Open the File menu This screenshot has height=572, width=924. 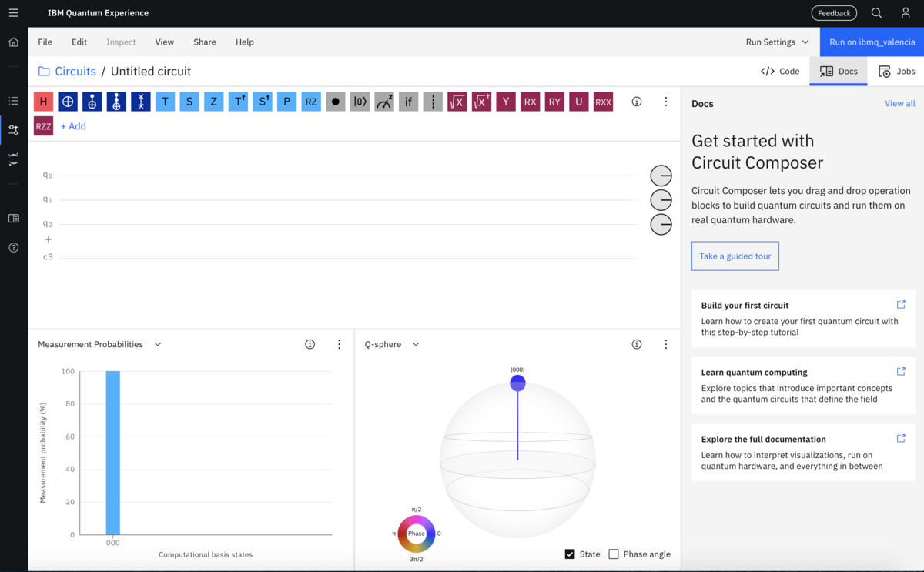pyautogui.click(x=45, y=42)
